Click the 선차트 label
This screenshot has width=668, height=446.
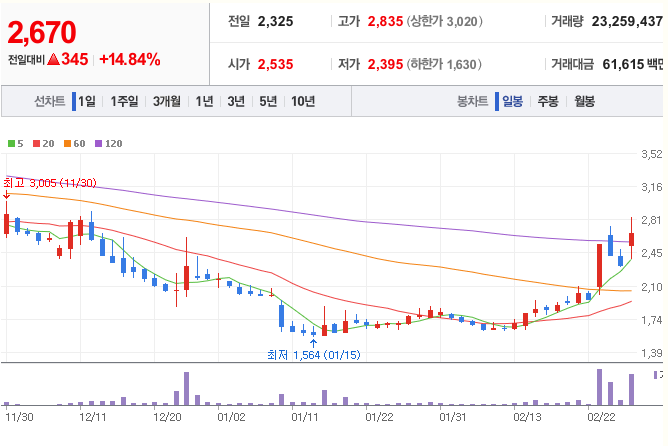pos(49,101)
